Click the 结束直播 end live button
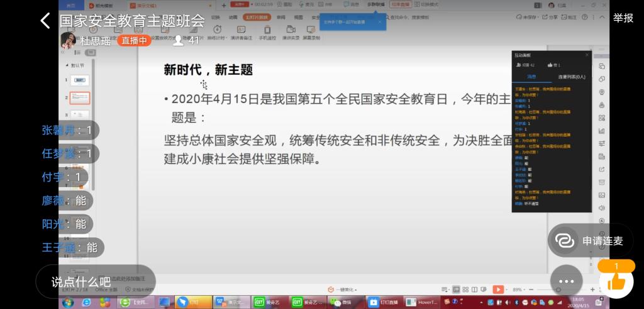The image size is (644, 309). (399, 4)
